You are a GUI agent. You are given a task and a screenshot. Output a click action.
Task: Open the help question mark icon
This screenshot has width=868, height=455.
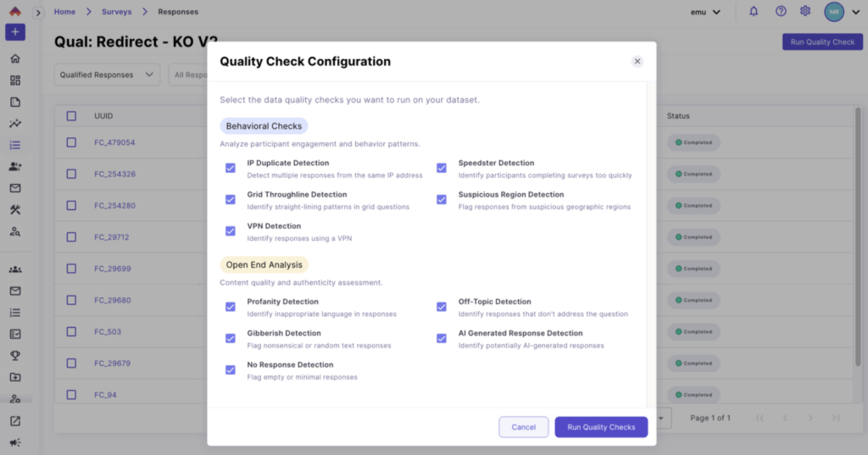[x=781, y=12]
